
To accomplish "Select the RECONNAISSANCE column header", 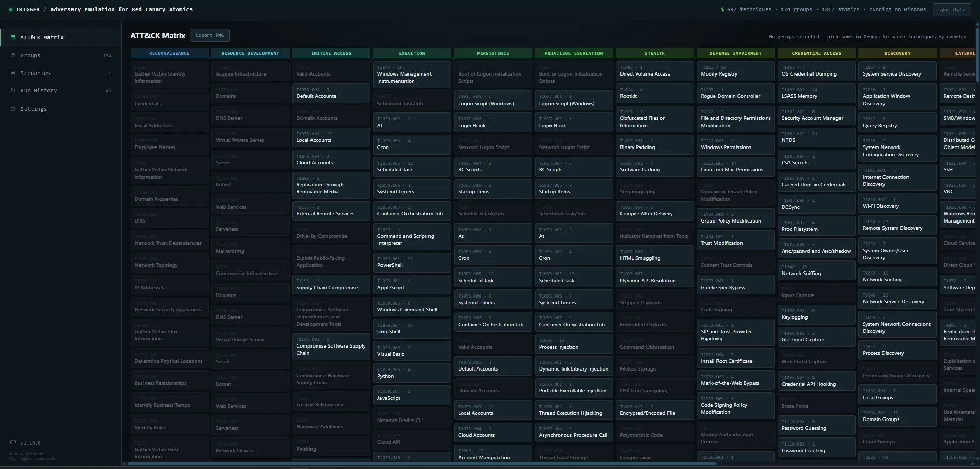I will 170,53.
